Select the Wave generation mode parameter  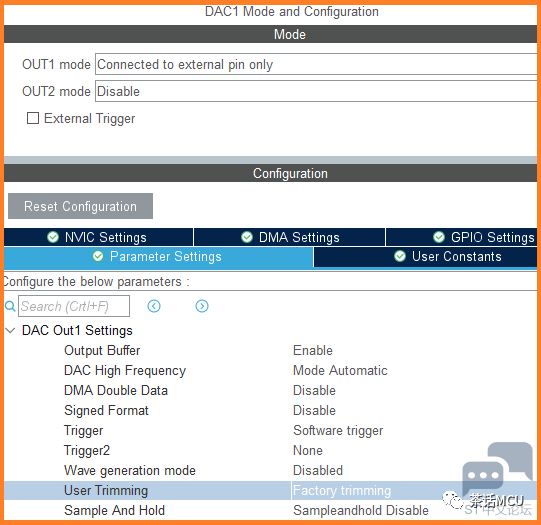coord(130,470)
